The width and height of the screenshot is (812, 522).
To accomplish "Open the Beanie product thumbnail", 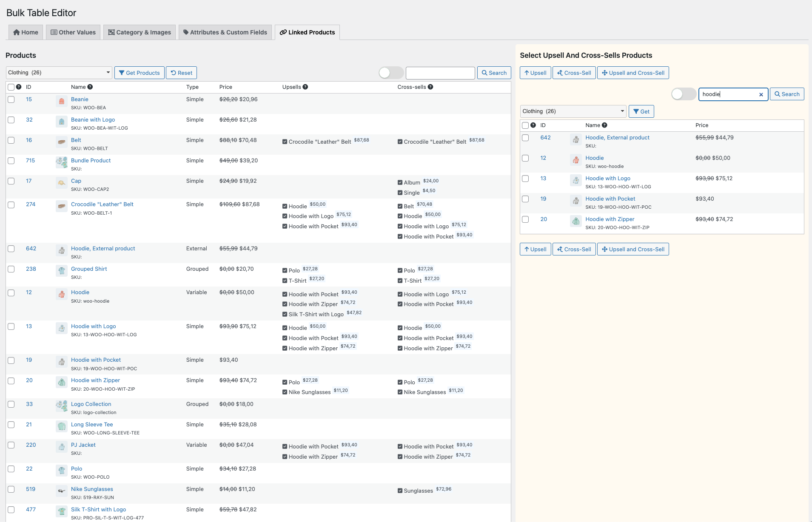I will click(61, 102).
